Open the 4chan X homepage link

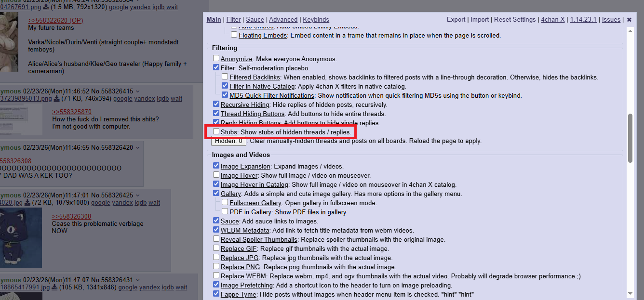point(553,20)
